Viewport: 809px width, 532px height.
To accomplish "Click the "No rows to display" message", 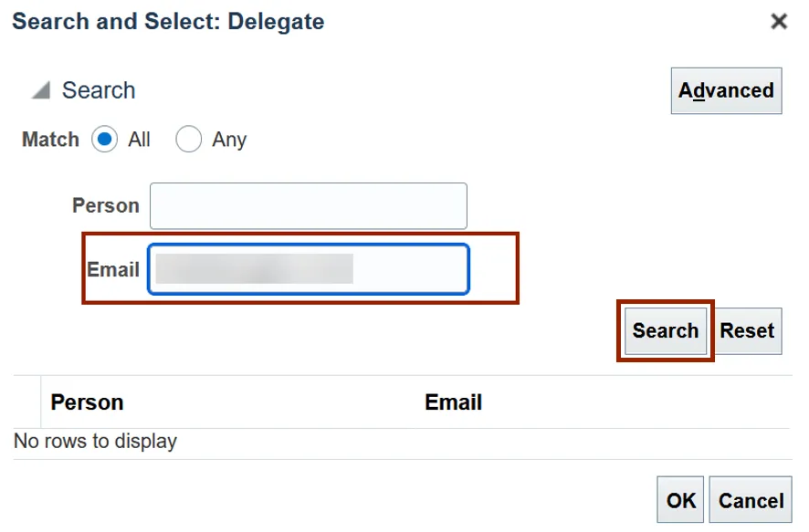I will [95, 442].
